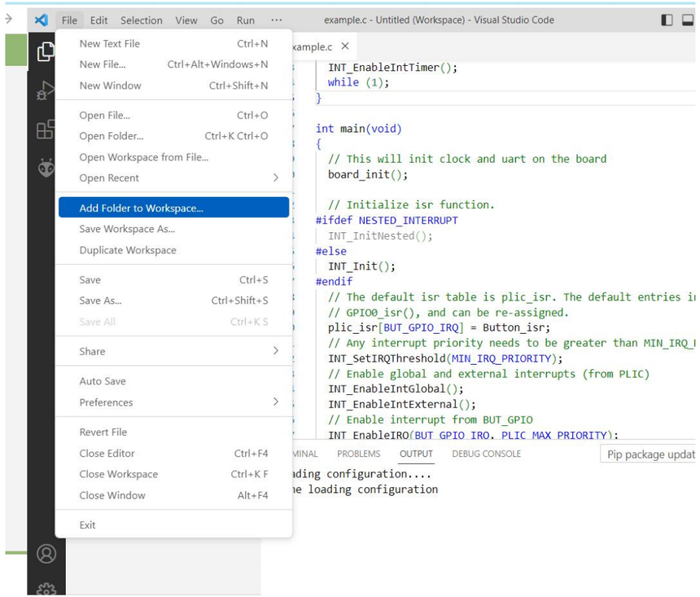Click the 'INT_EnableIntTimer();' line
The image size is (700, 597).
point(392,68)
